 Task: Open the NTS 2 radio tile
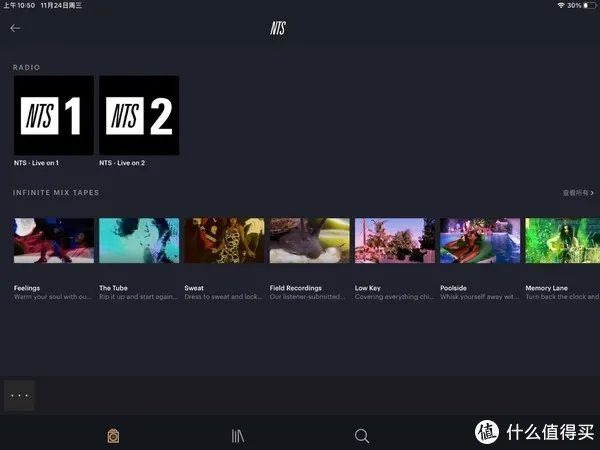(139, 115)
